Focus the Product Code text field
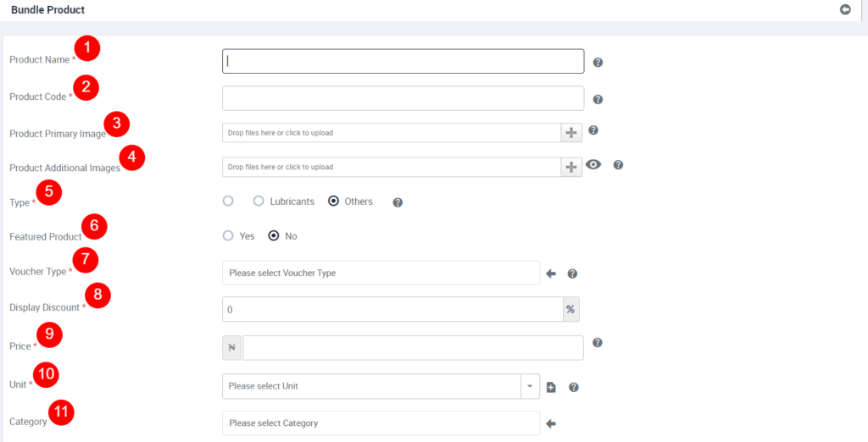The image size is (868, 442). click(403, 98)
